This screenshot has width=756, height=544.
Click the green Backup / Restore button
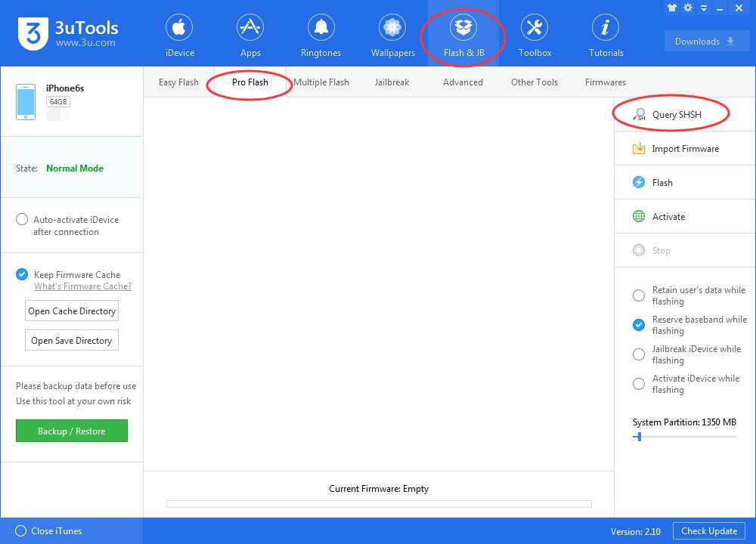71,431
